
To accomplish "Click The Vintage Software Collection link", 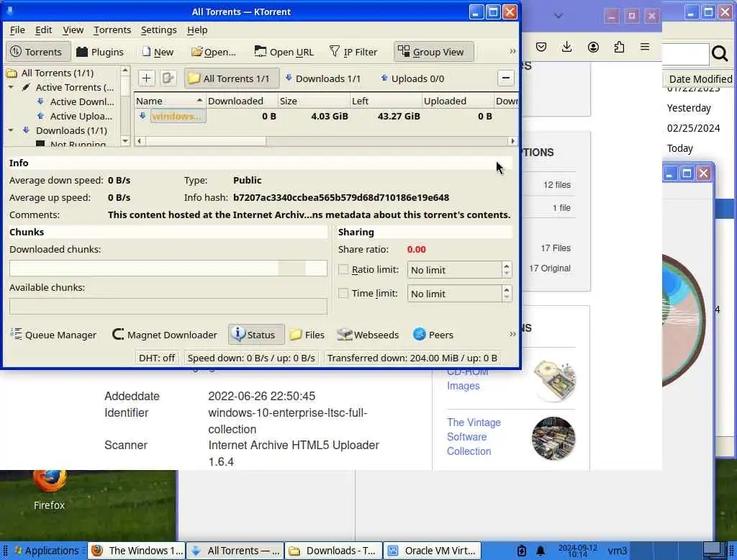I will point(474,437).
